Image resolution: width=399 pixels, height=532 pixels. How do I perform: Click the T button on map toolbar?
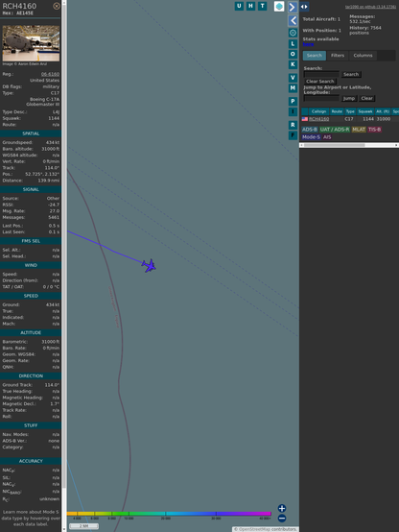(262, 6)
